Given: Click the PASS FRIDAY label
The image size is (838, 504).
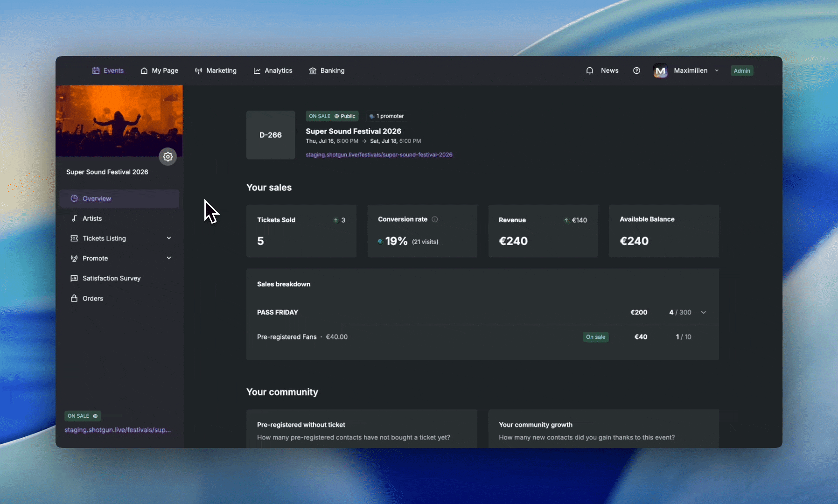Looking at the screenshot, I should coord(278,312).
